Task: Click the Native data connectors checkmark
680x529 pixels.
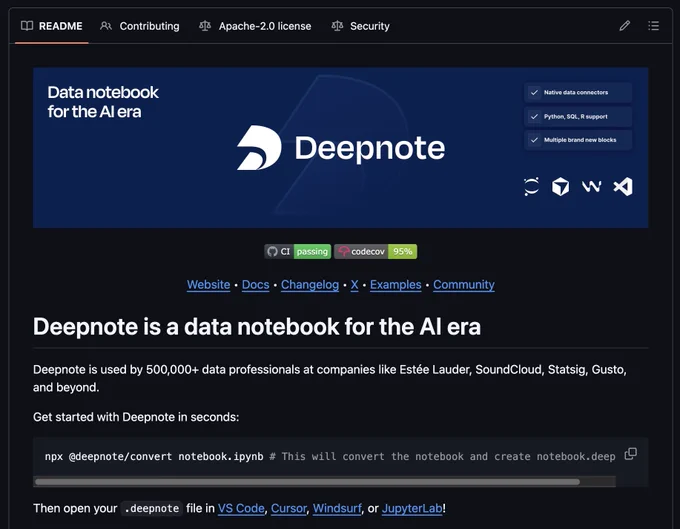Action: 534,92
